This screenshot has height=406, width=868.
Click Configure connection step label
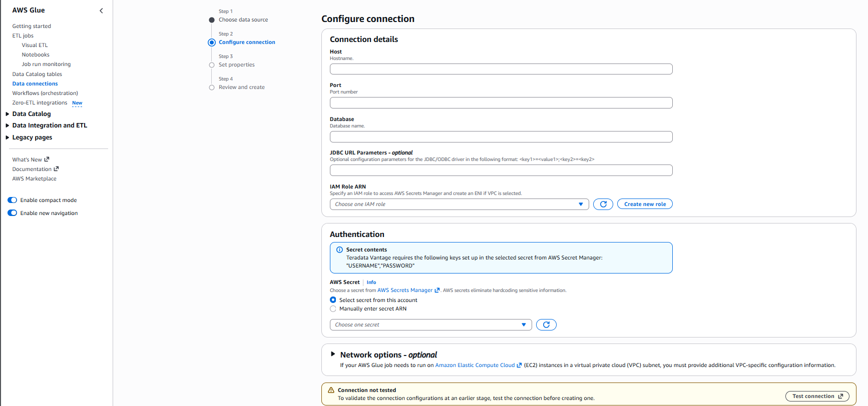coord(247,42)
